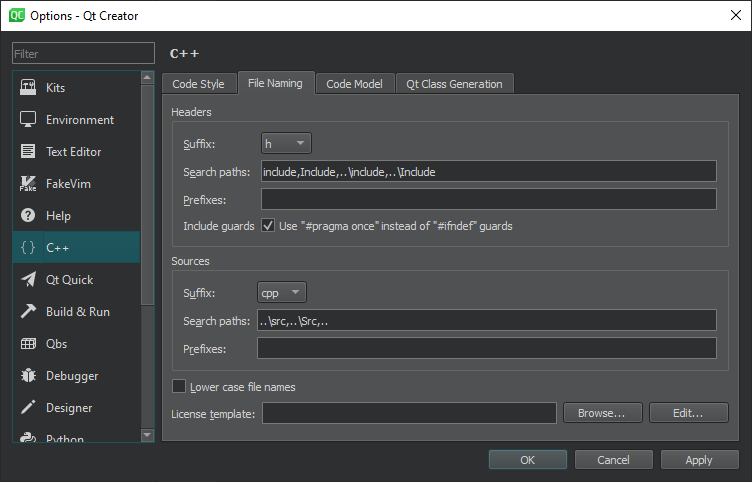Click the Edit license template button
The width and height of the screenshot is (752, 482).
(x=689, y=413)
